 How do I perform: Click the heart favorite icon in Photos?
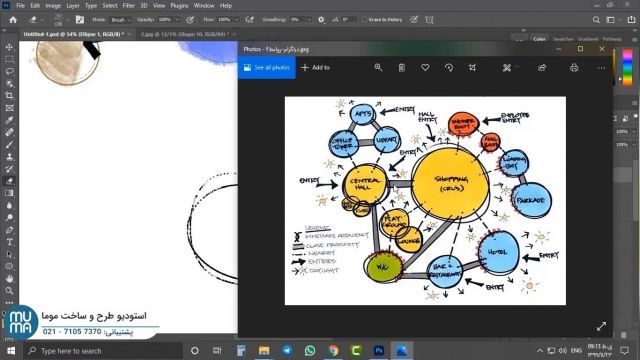pyautogui.click(x=425, y=68)
